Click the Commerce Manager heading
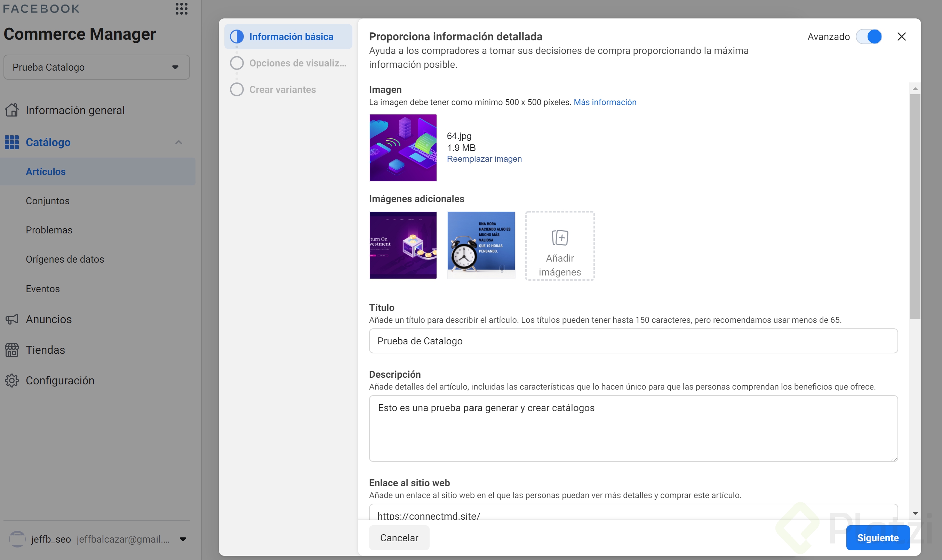Screen dimensions: 942x560 click(x=80, y=34)
